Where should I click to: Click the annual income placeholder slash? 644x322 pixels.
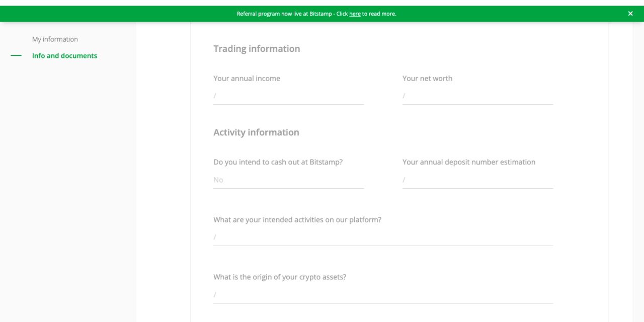pyautogui.click(x=215, y=96)
